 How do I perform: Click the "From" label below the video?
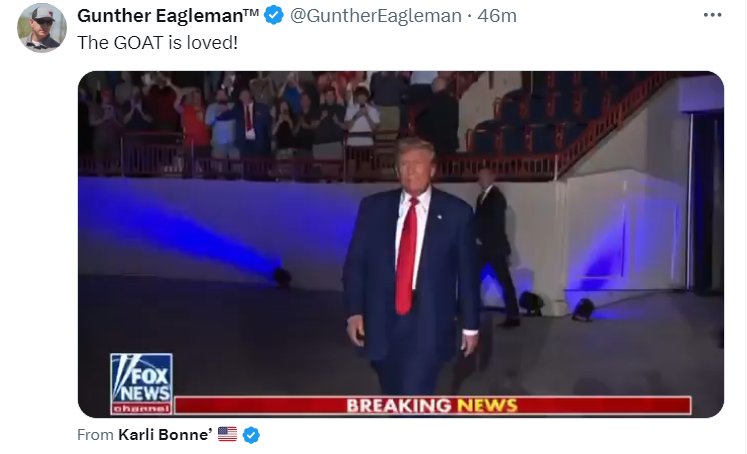point(95,434)
